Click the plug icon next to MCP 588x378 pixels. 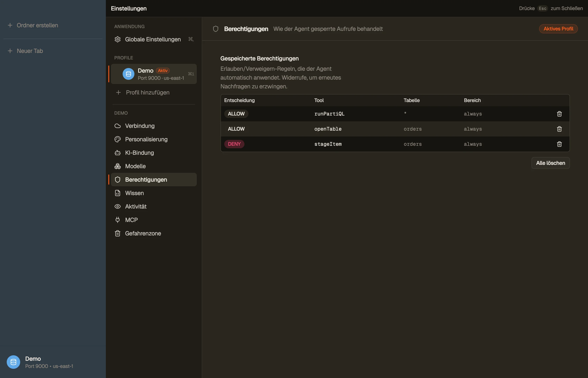click(x=118, y=220)
